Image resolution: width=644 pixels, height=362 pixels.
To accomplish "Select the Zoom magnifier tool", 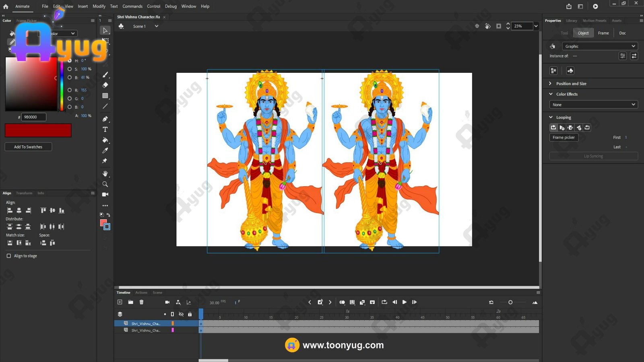I will pyautogui.click(x=105, y=184).
